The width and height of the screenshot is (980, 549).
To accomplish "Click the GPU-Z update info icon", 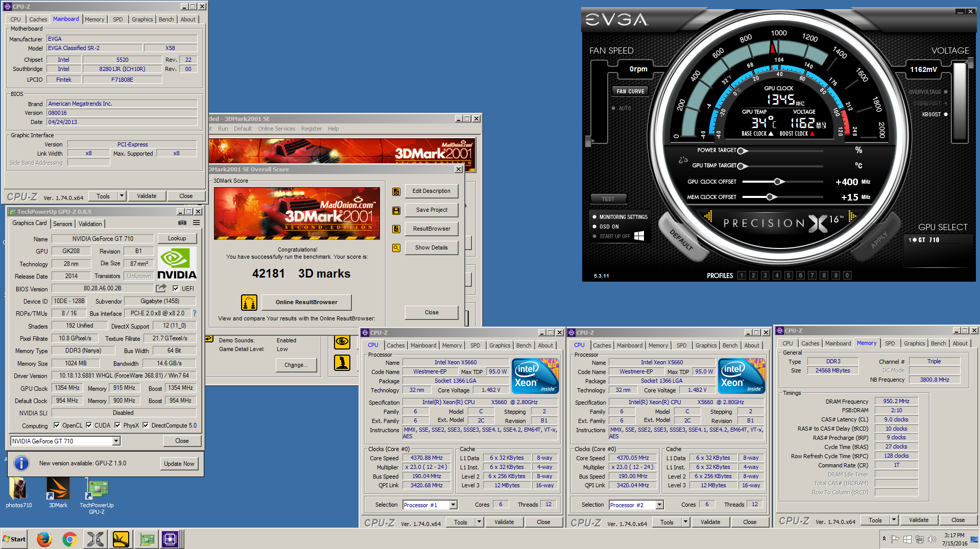I will 21,463.
